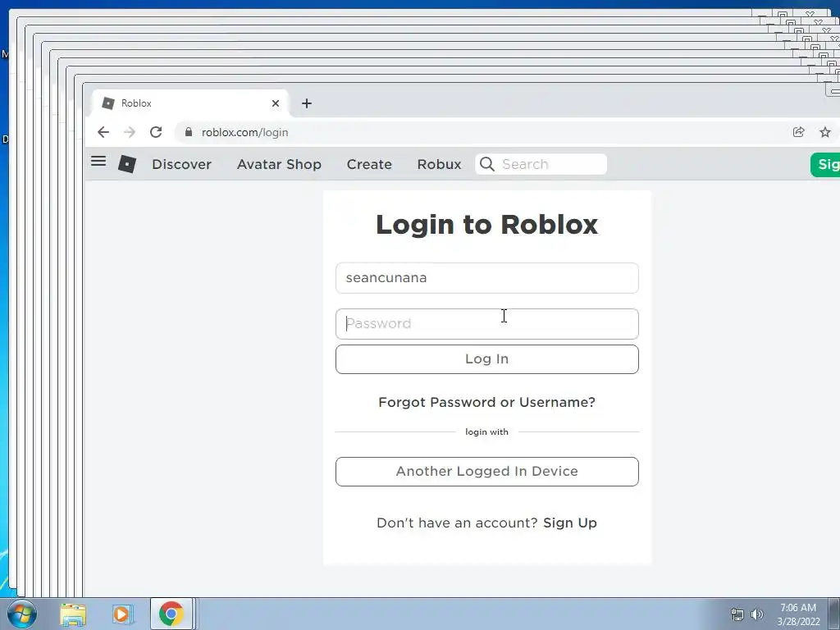840x630 pixels.
Task: Choose Another Logged In Device
Action: coord(487,472)
